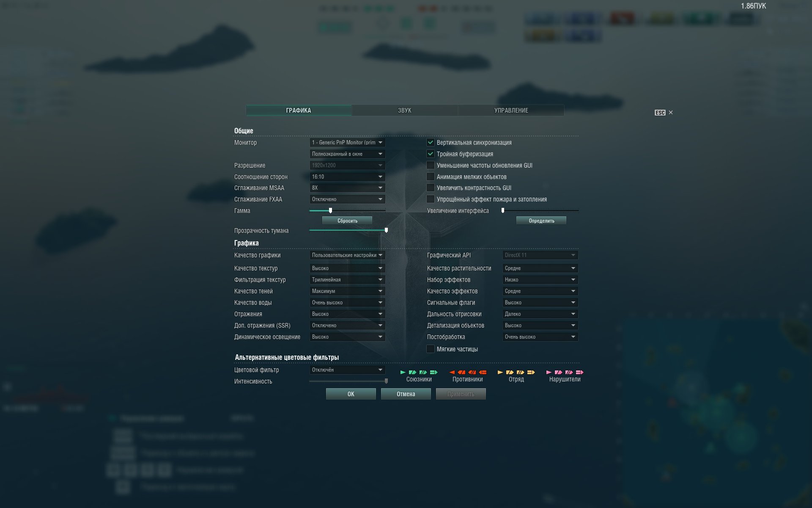812x508 pixels.
Task: Click the red enemy aircraft carrier icon
Action: 483,373
